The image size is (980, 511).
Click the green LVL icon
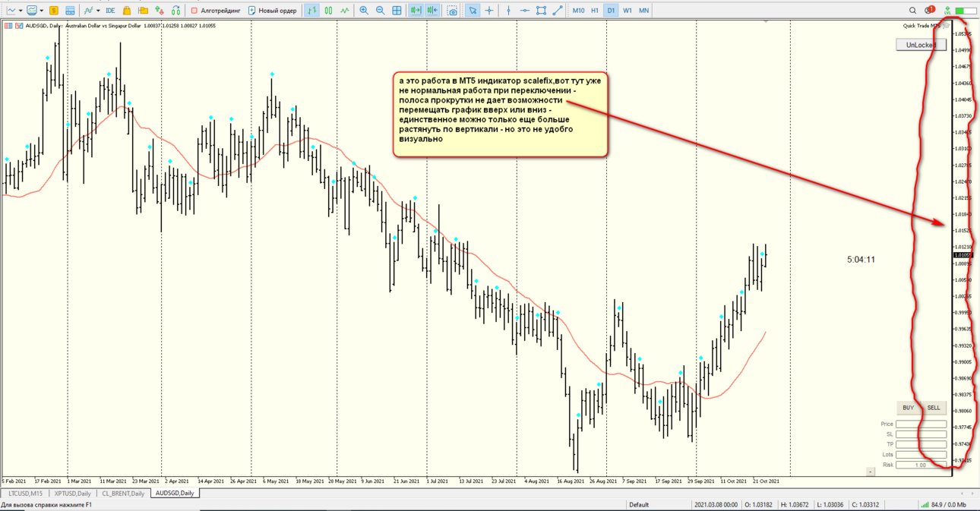pos(947,11)
